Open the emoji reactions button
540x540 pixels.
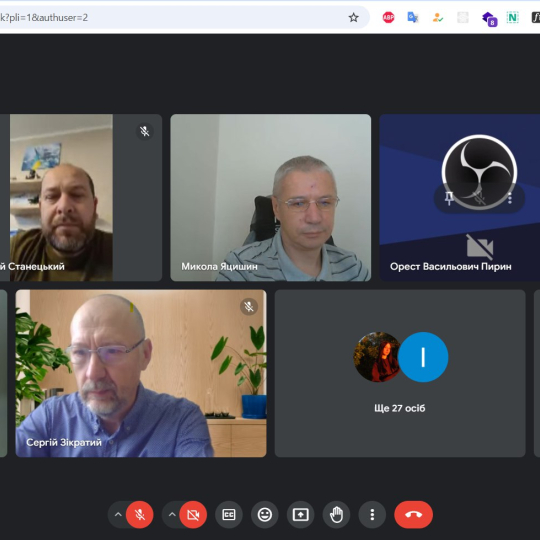pos(264,515)
